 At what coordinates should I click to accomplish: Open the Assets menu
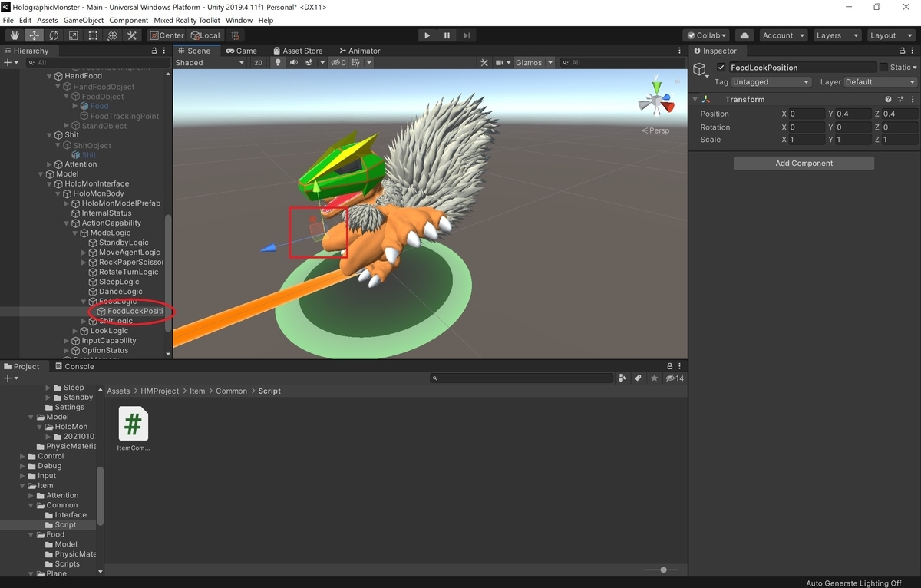tap(47, 20)
